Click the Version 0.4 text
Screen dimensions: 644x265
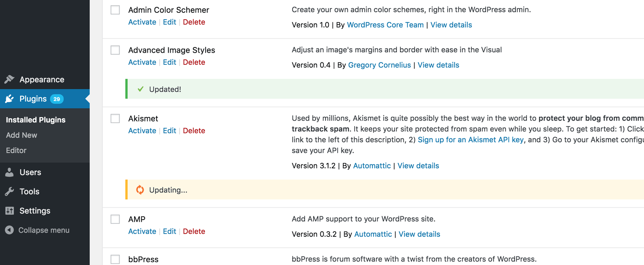tap(311, 65)
